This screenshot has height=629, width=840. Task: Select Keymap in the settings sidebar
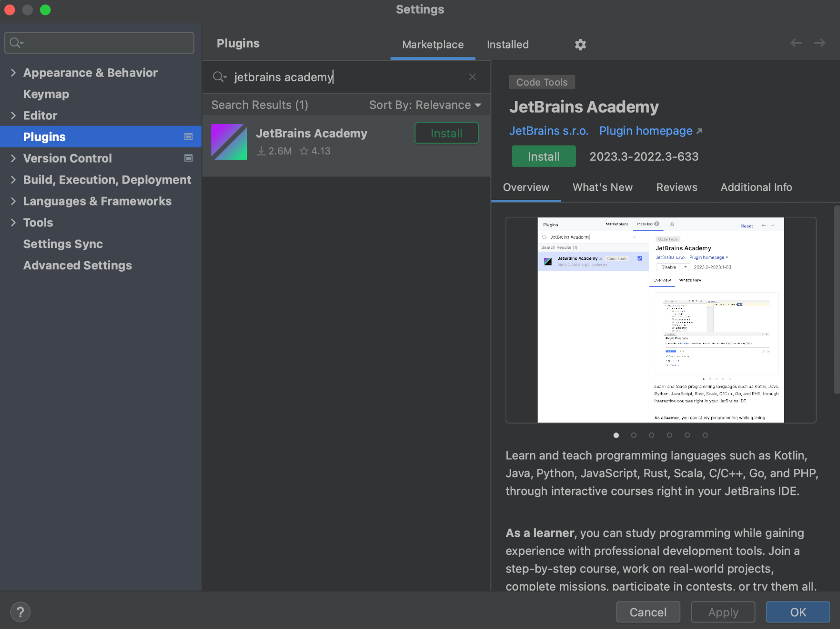tap(46, 94)
